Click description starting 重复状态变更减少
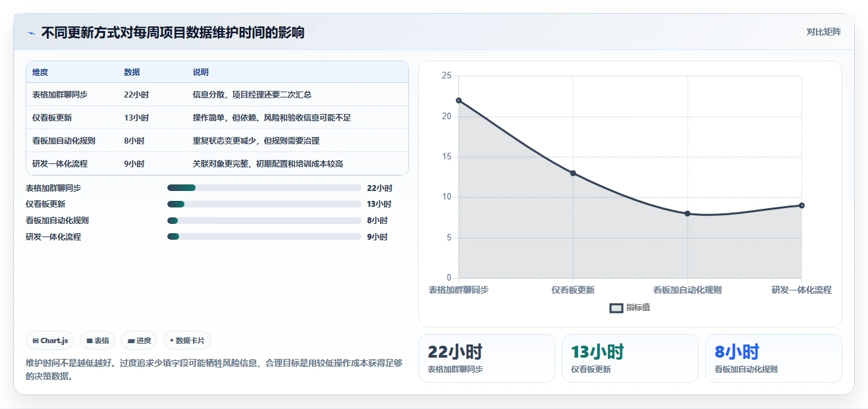868x409 pixels. (x=256, y=141)
